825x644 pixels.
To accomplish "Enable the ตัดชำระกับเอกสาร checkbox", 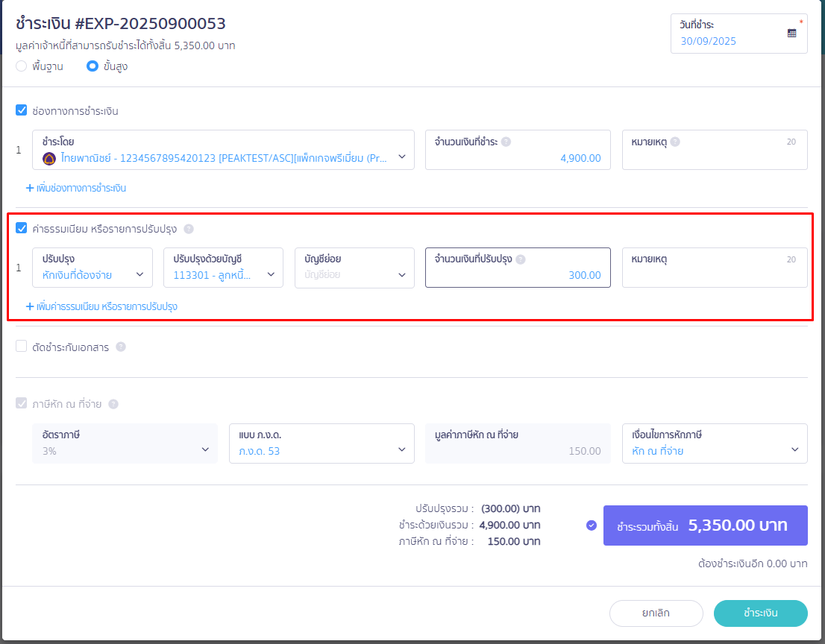I will (x=22, y=347).
